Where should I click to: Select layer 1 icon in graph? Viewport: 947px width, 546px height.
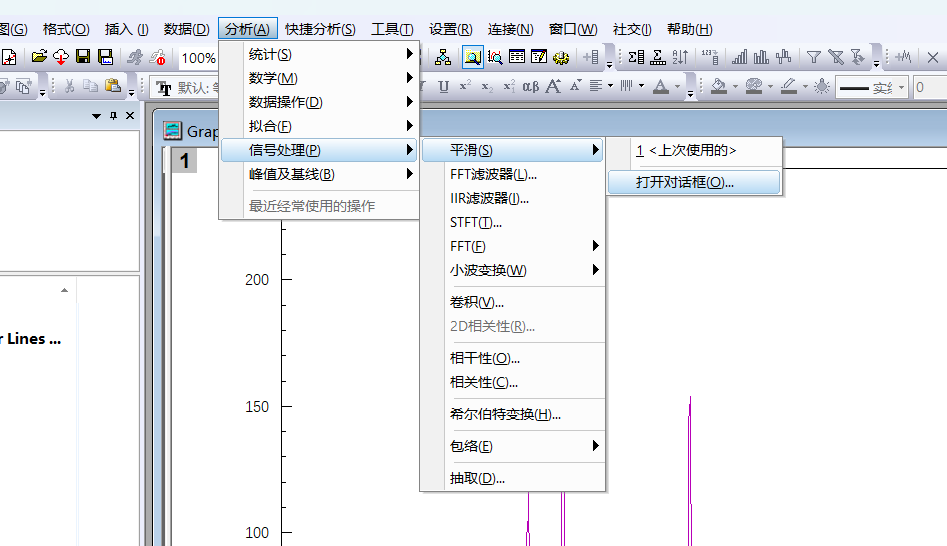[x=184, y=161]
